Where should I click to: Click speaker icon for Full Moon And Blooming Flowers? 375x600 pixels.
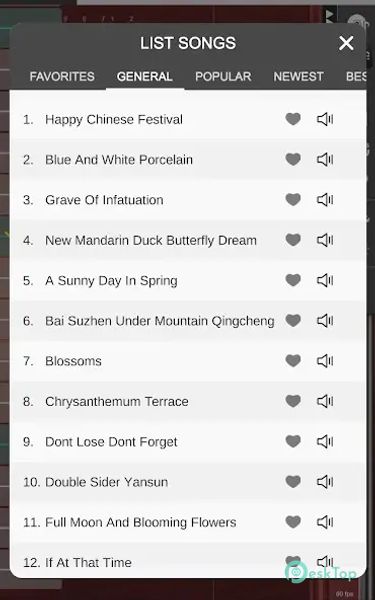pos(325,522)
